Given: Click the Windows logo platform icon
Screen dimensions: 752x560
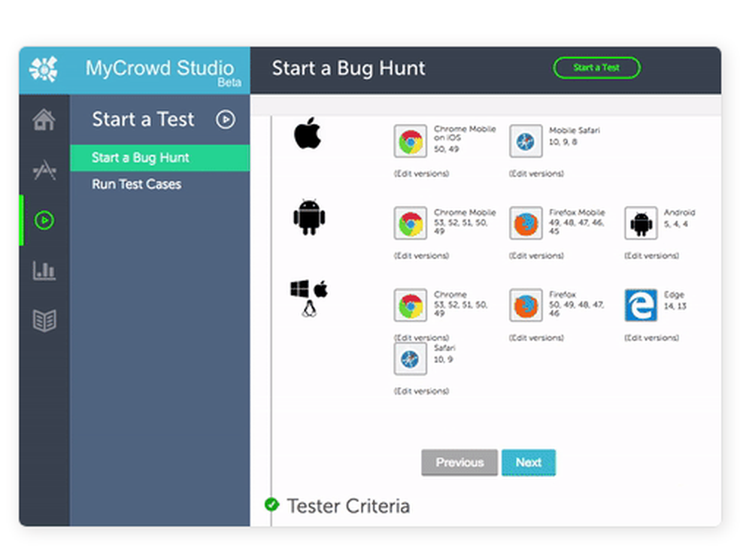Looking at the screenshot, I should coord(300,289).
